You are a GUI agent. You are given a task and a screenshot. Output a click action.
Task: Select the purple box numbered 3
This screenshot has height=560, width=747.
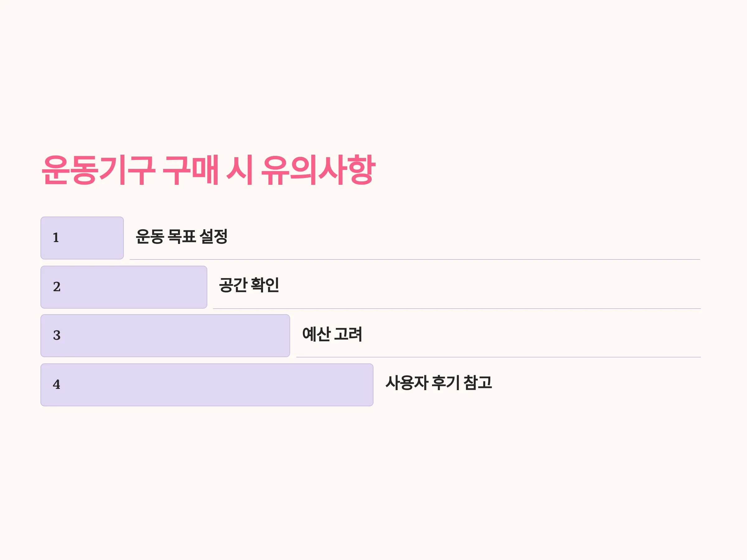point(165,335)
